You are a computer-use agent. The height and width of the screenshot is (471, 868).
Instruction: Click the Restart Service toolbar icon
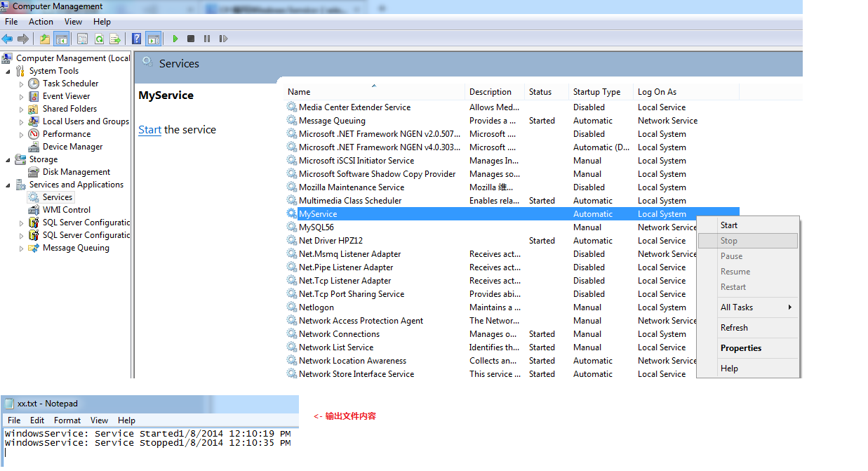223,39
